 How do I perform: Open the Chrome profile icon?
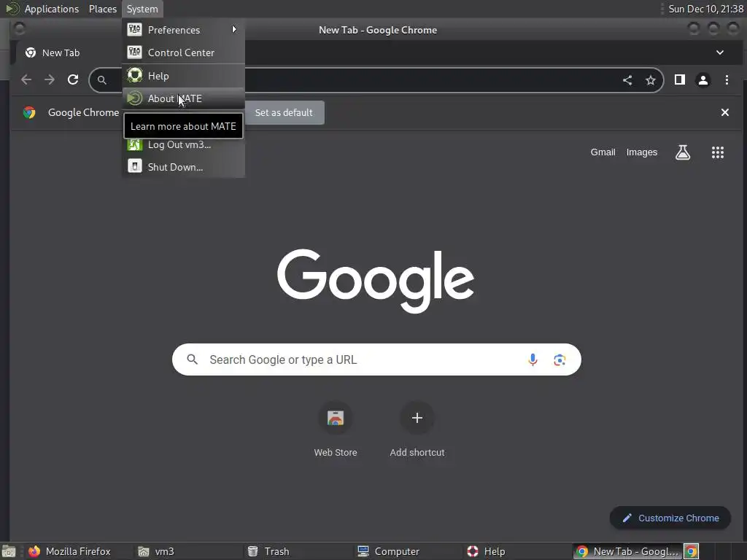(703, 79)
